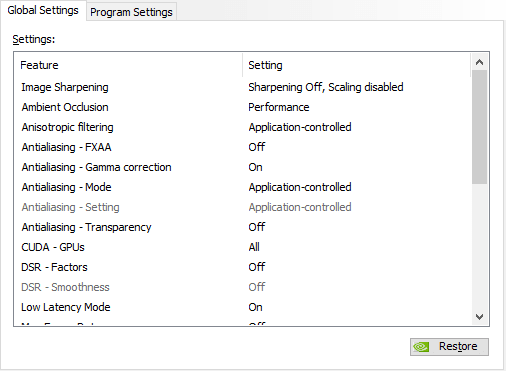Switch to the Program Settings tab
This screenshot has height=371, width=506.
(131, 12)
